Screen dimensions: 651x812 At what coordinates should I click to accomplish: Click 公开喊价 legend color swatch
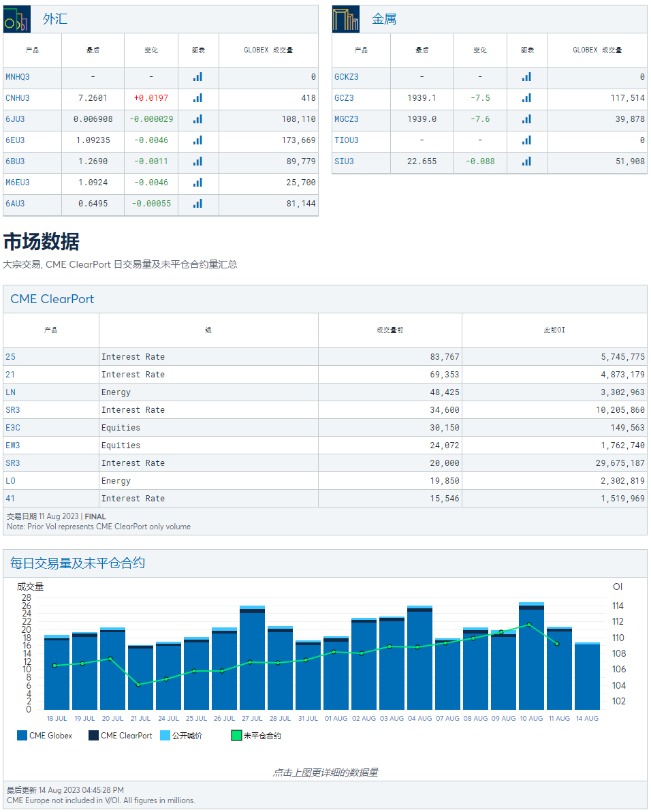(165, 735)
